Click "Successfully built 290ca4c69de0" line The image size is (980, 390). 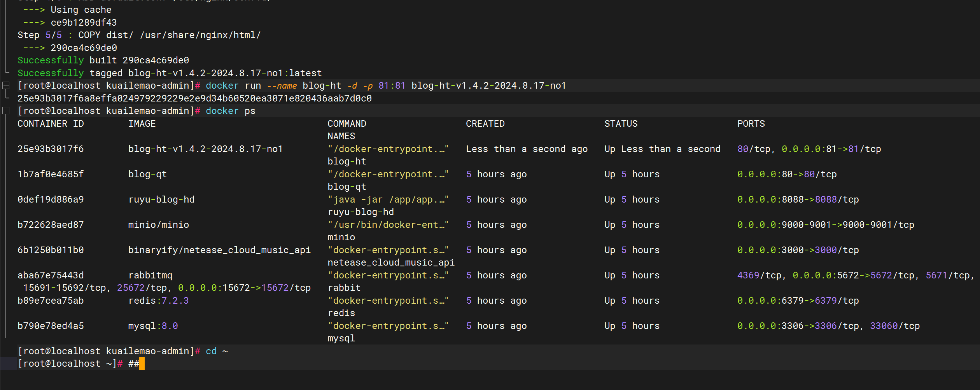click(103, 60)
